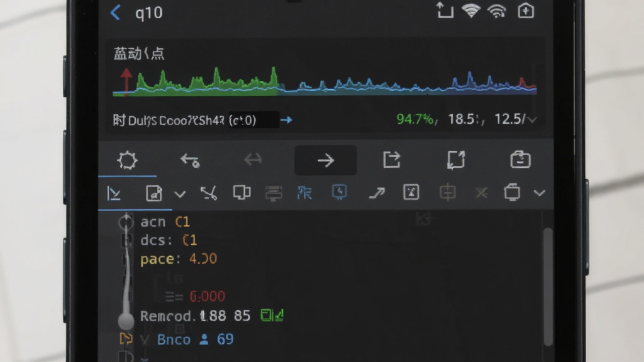Click the dark input field showing (c:0)

click(x=254, y=120)
